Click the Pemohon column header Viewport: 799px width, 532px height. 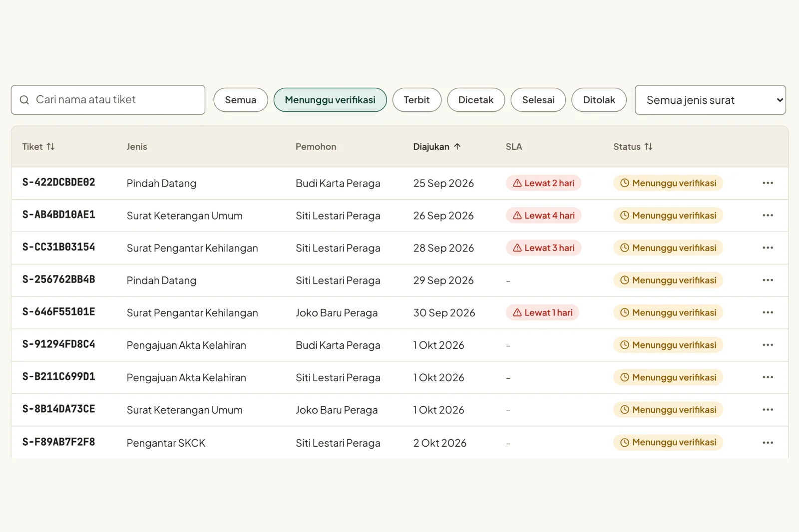(316, 147)
